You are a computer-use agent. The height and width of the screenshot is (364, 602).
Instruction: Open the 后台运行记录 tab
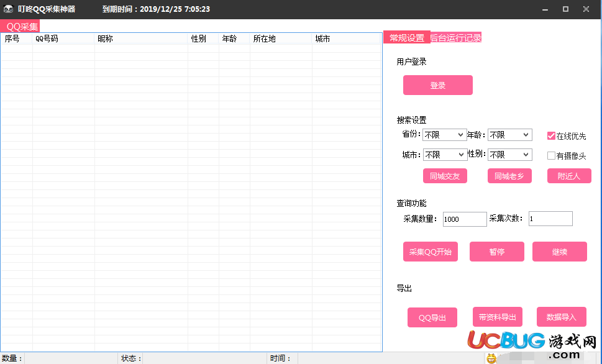click(456, 38)
